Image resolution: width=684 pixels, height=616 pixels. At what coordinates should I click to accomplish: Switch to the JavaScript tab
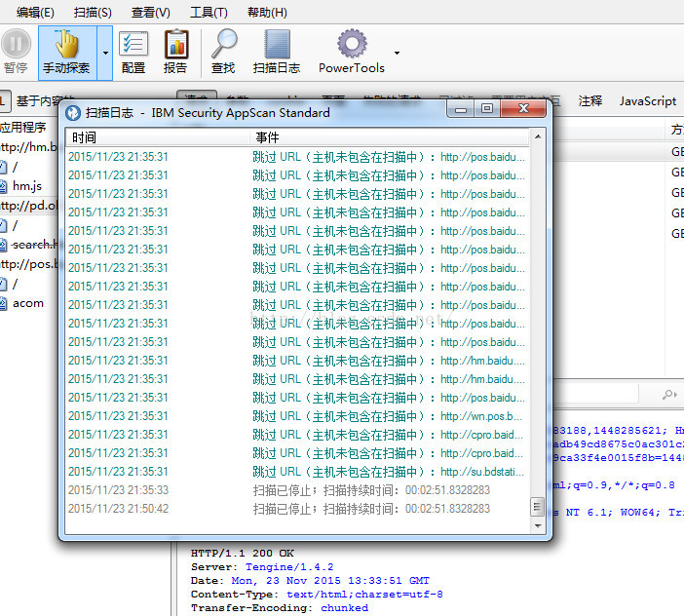648,101
